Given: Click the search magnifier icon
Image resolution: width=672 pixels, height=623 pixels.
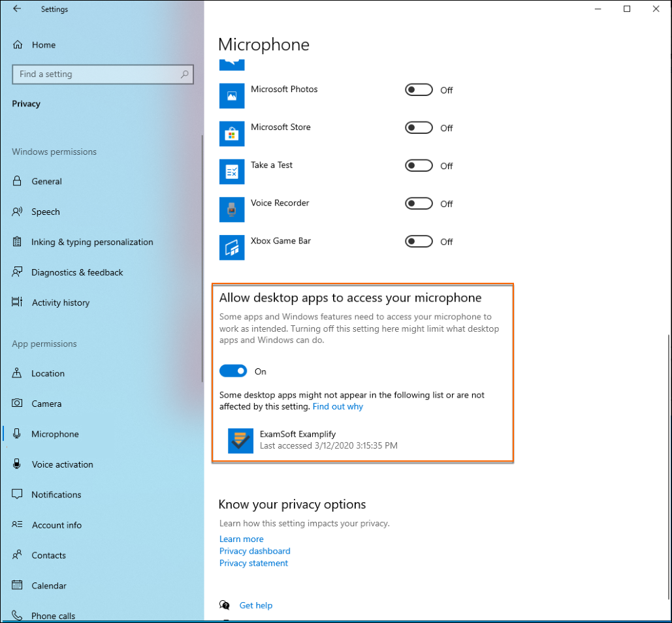Looking at the screenshot, I should [184, 74].
